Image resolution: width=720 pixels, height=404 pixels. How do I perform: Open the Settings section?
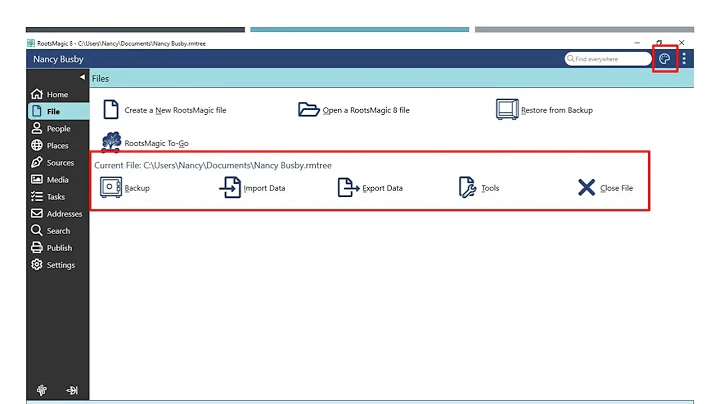(58, 265)
